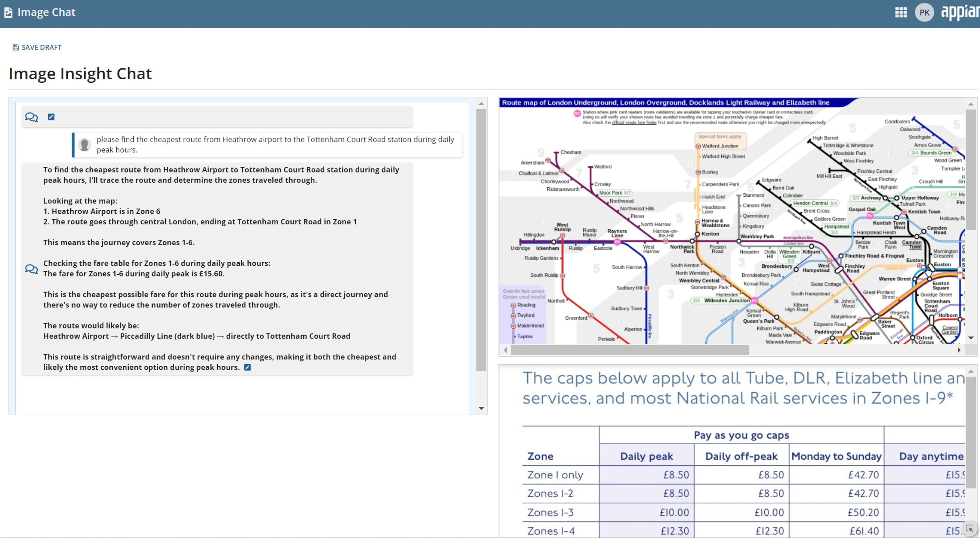Open the official single fare finder link

point(634,122)
